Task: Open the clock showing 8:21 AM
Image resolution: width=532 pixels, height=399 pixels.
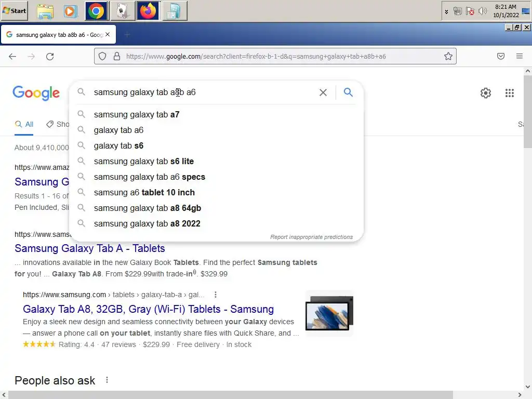Action: 506,11
